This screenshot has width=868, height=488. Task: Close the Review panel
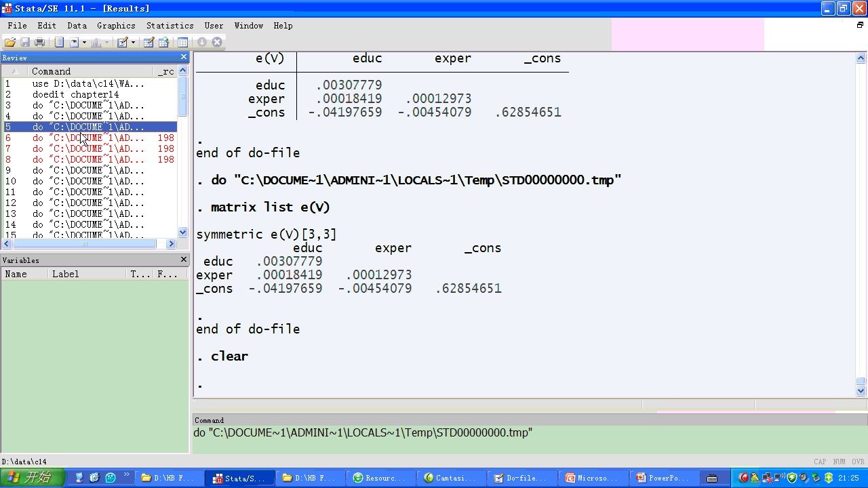tap(183, 58)
